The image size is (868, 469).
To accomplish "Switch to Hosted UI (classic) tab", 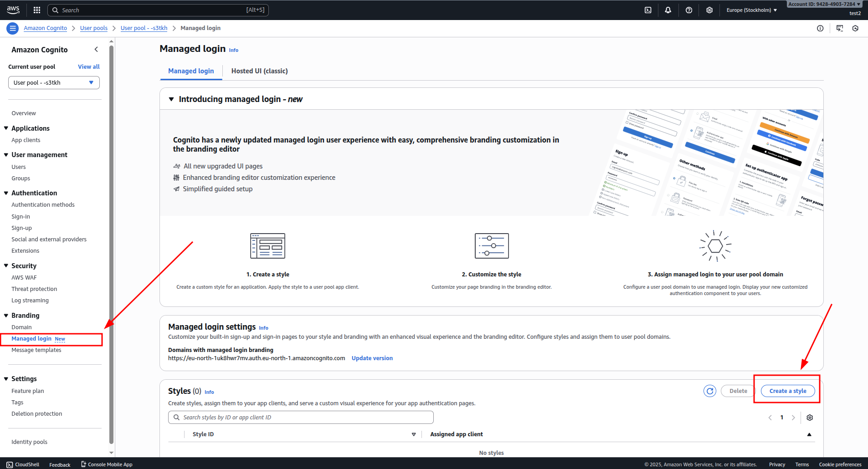I will point(259,71).
